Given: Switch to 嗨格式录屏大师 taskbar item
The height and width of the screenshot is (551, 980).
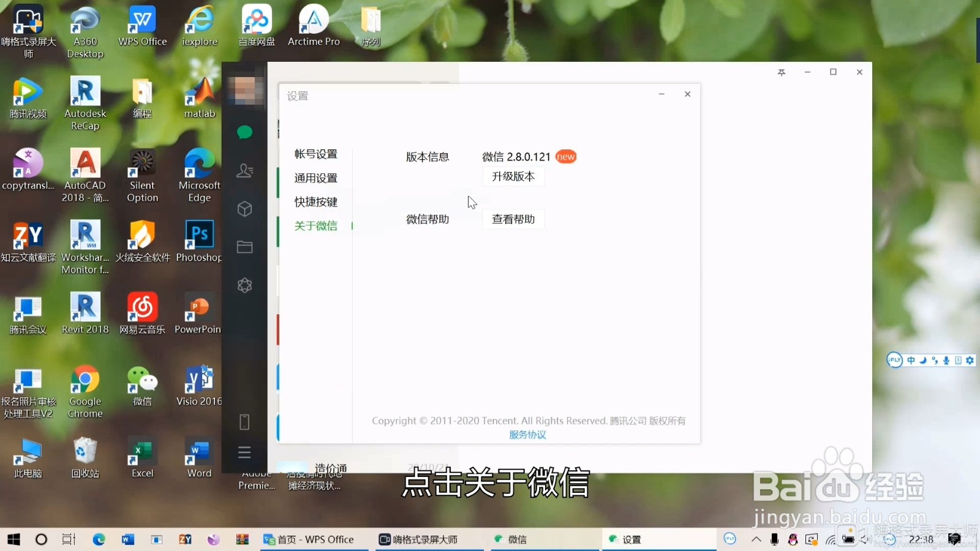Looking at the screenshot, I should pos(429,539).
